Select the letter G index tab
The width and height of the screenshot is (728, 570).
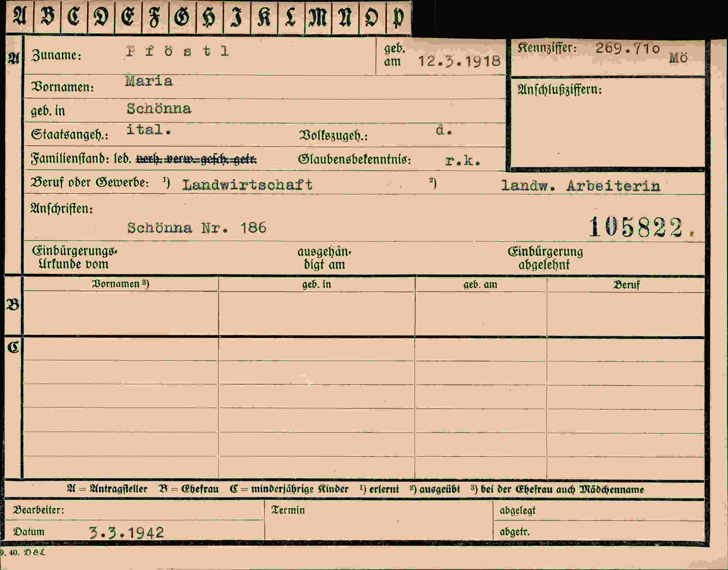(182, 17)
